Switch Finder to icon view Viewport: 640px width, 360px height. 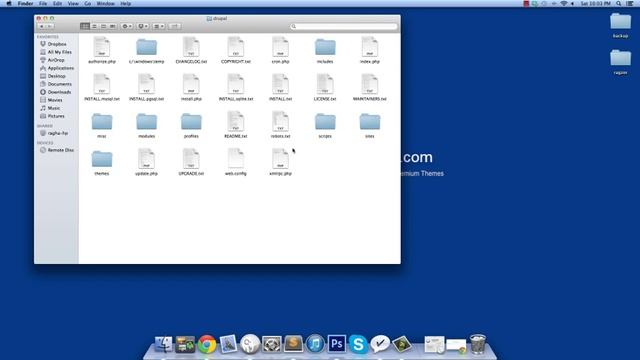pyautogui.click(x=85, y=26)
